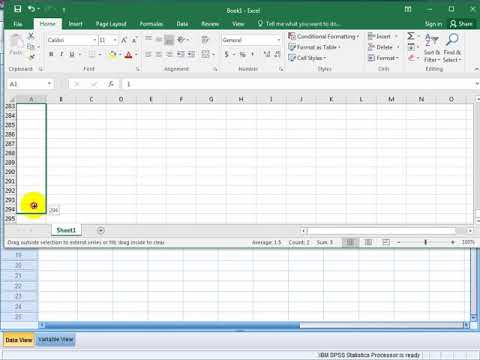Screen dimensions: 480x360
Task: Open the Format cells menu
Action: [383, 58]
